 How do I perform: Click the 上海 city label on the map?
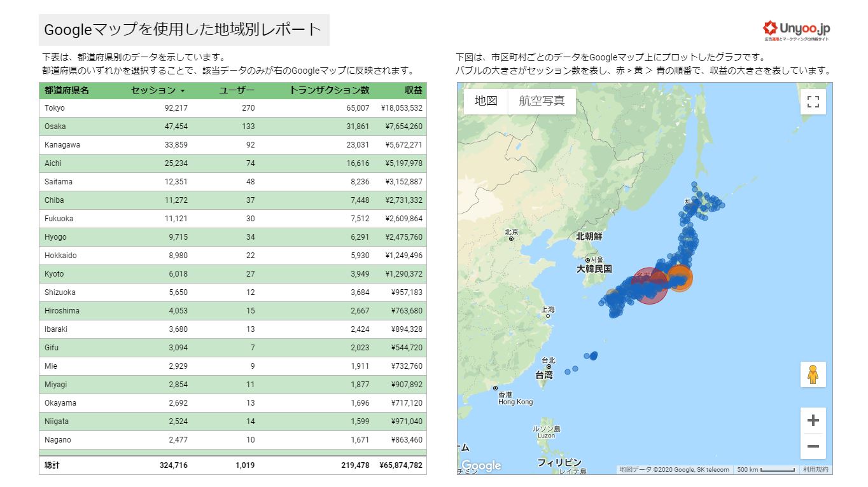click(548, 310)
